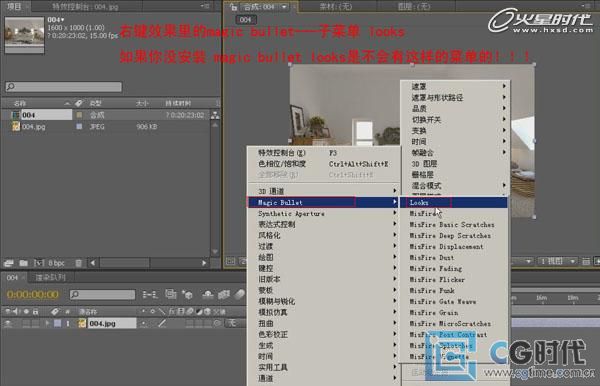Click the live update cube icon in timeline
This screenshot has width=600, height=386.
[x=188, y=294]
